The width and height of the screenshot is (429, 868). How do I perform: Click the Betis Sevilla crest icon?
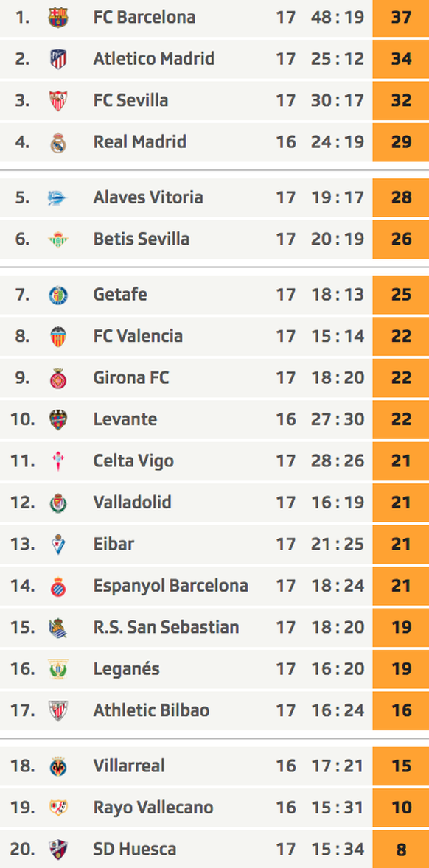click(57, 239)
